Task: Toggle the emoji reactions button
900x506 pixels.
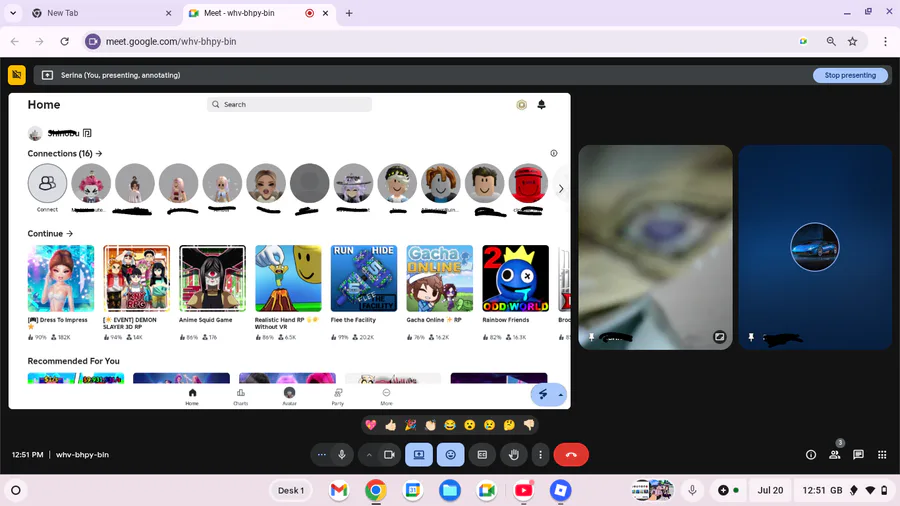Action: [x=451, y=455]
